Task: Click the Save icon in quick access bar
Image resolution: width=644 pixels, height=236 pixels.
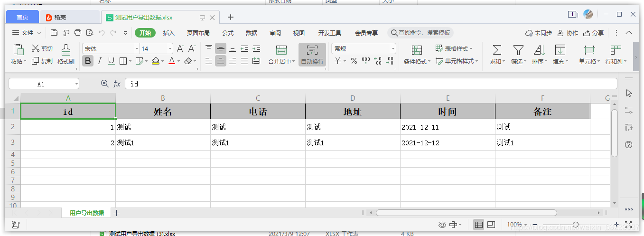Action: click(x=54, y=33)
